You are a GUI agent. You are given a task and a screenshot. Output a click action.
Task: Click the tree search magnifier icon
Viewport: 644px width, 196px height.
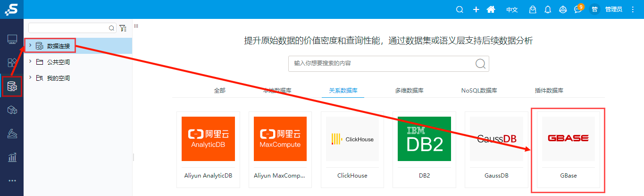click(112, 28)
